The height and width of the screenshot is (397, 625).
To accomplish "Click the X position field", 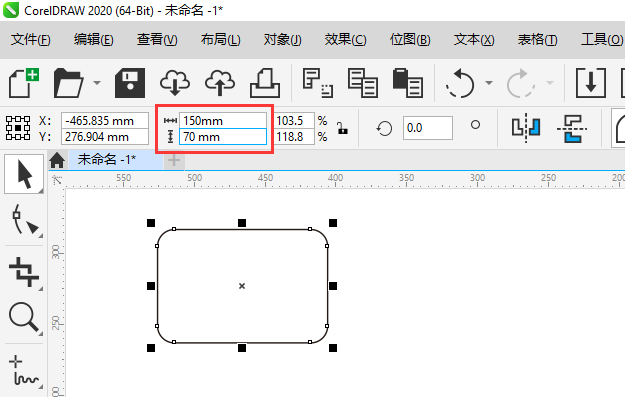I will pyautogui.click(x=105, y=120).
